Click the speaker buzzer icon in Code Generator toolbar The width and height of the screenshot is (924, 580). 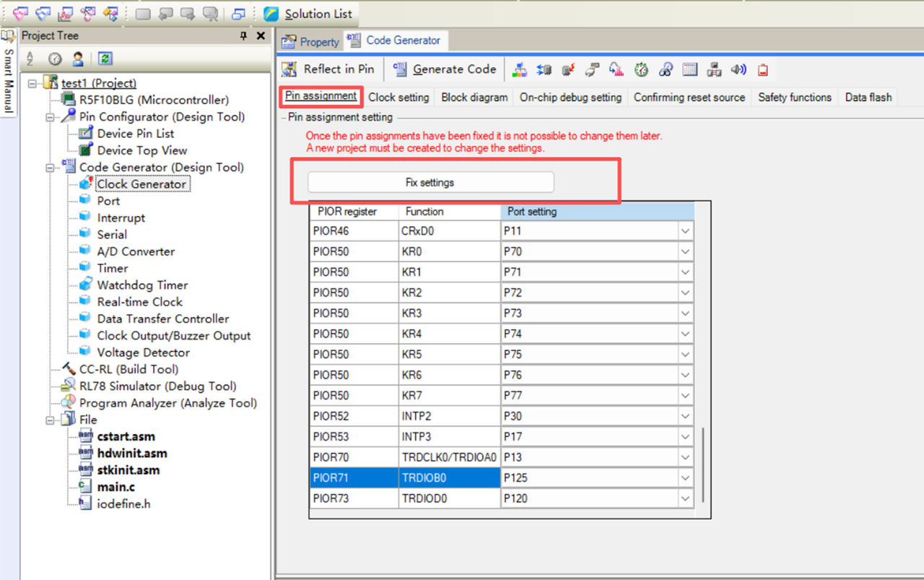(x=738, y=69)
